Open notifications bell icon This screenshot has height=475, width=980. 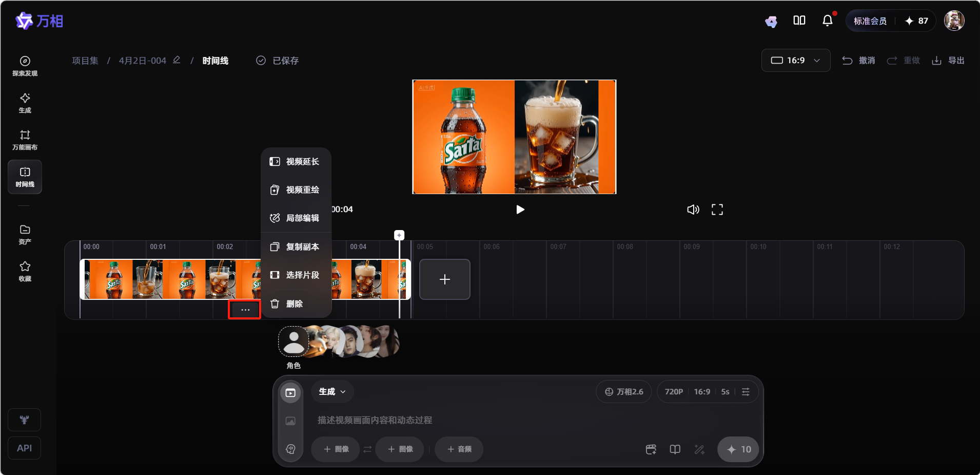(x=827, y=21)
